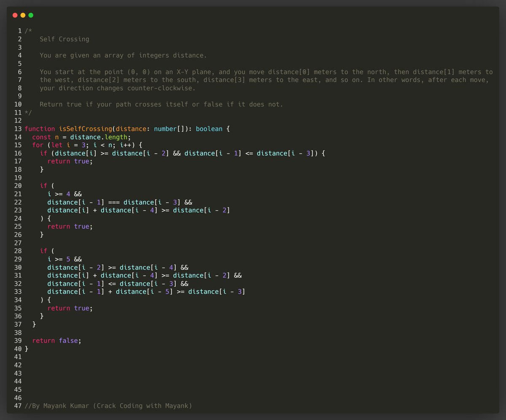Screen dimensions: 506x420
Task: Click 'distance[i - 3]' on line 16
Action: tap(285, 153)
